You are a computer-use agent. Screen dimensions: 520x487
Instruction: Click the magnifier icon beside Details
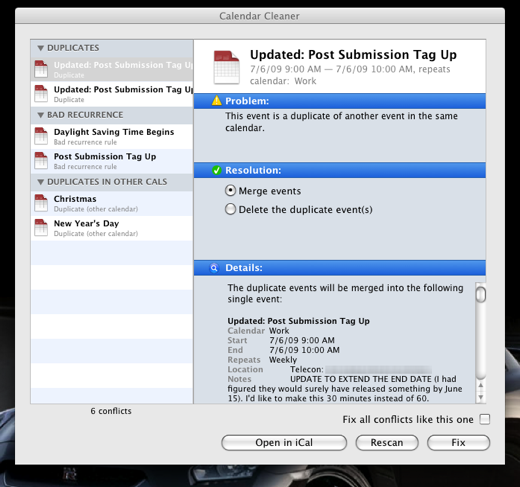(214, 268)
